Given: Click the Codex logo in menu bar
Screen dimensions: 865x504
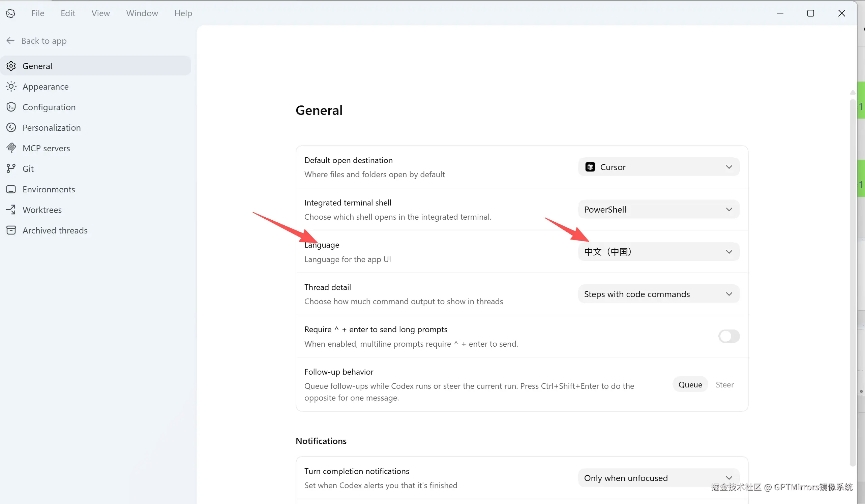Looking at the screenshot, I should pyautogui.click(x=11, y=13).
